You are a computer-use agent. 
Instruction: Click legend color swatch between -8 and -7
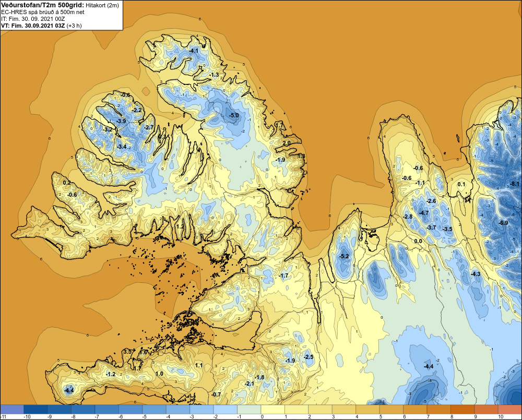[x=83, y=409]
